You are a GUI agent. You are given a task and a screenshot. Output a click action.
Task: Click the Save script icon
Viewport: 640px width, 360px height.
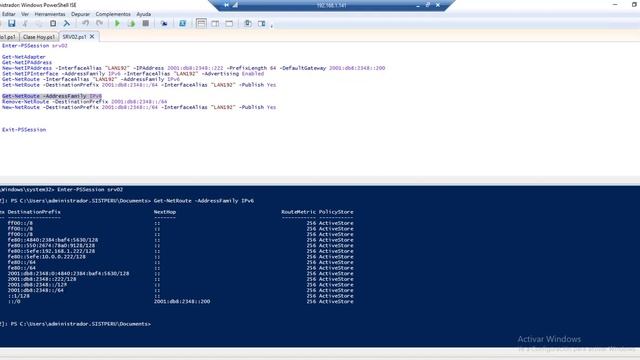[11, 24]
